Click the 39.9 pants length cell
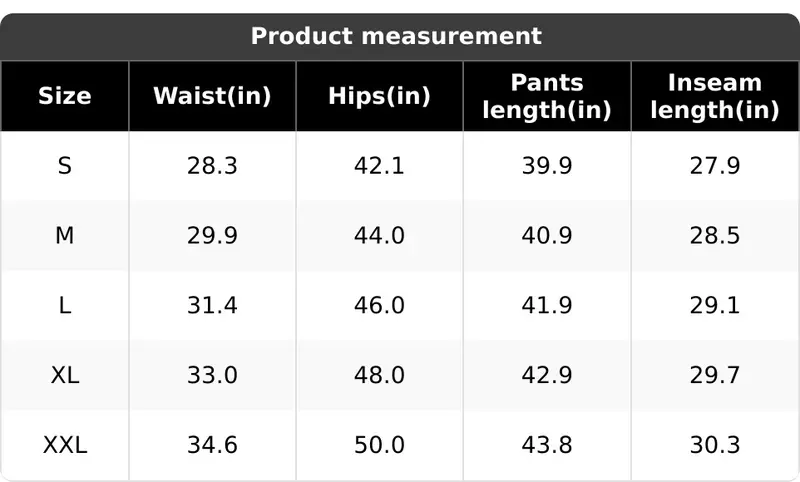Image resolution: width=800 pixels, height=482 pixels. 547,166
